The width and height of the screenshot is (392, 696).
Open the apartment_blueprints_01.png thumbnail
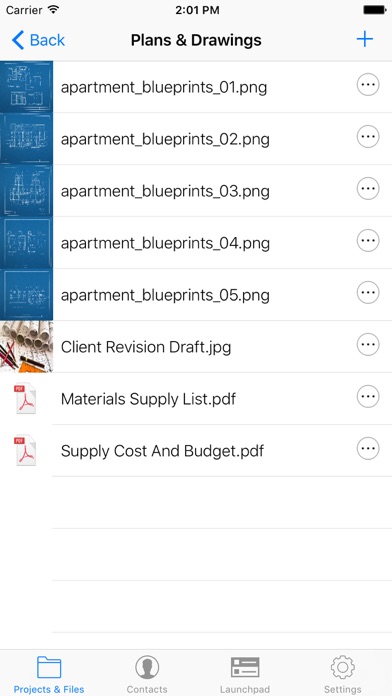pos(26,87)
